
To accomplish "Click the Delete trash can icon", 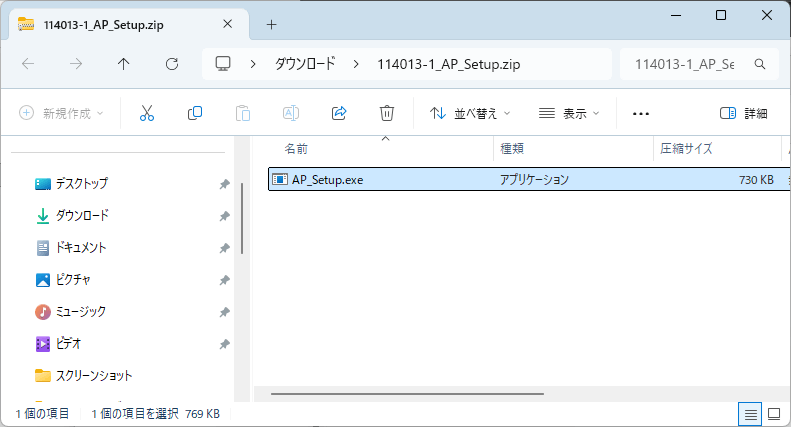I will click(387, 113).
